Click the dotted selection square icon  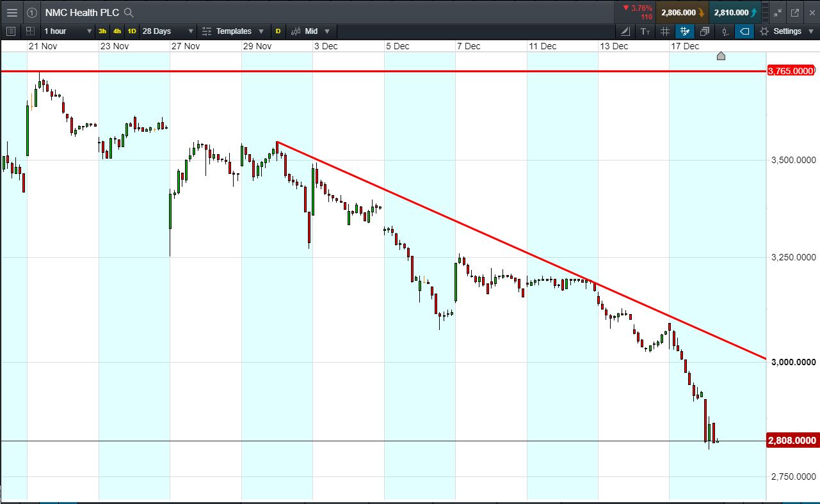click(x=29, y=31)
